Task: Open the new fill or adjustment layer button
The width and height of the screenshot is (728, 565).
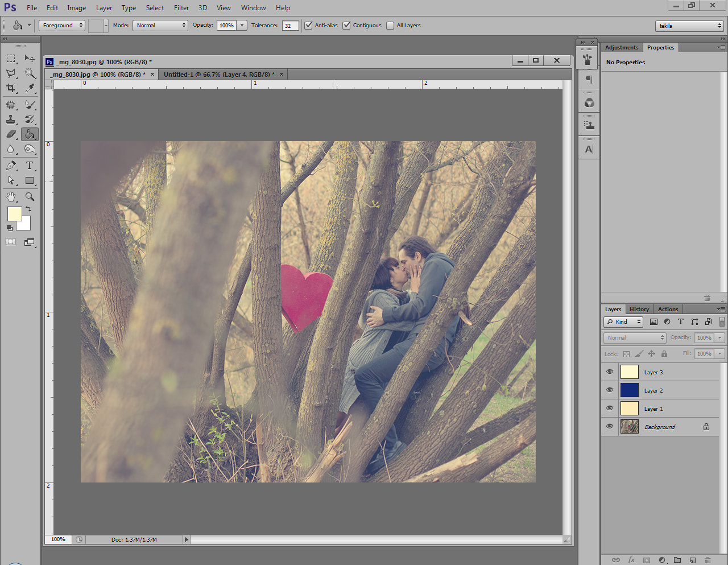Action: coord(662,560)
